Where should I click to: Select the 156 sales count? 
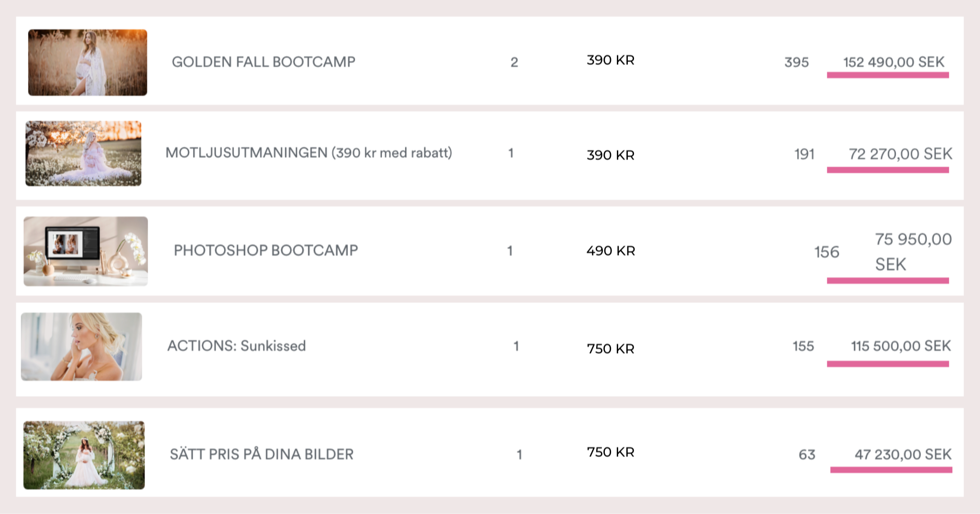(x=826, y=252)
